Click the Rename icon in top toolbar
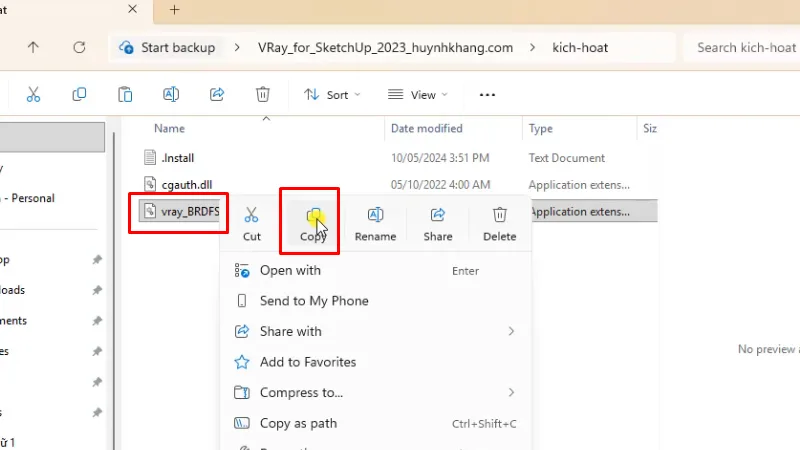800x450 pixels. pos(171,94)
